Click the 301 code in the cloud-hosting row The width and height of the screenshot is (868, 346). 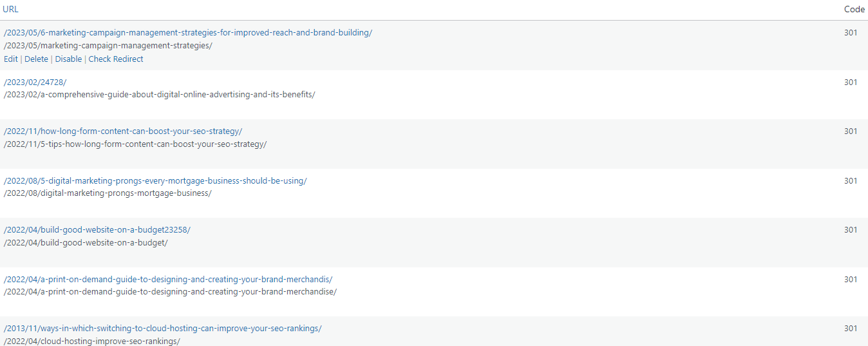(x=851, y=329)
